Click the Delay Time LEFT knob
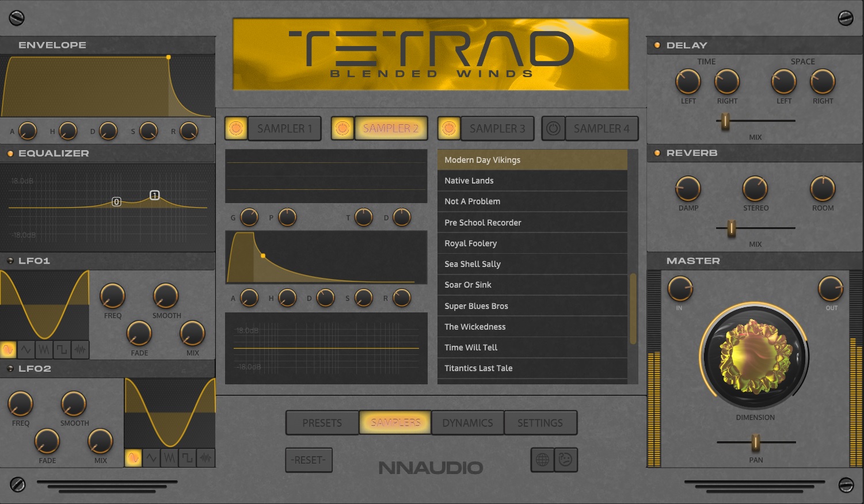Viewport: 864px width, 504px height. [x=688, y=82]
